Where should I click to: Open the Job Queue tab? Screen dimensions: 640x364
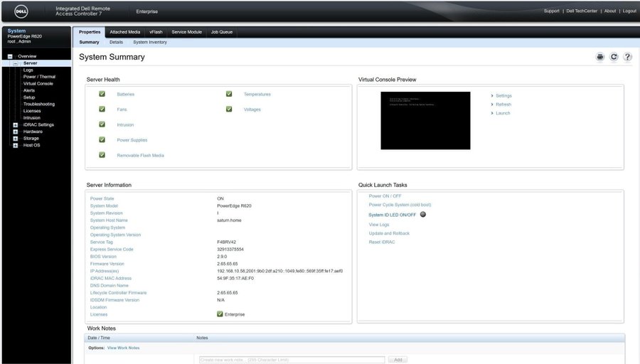[222, 32]
